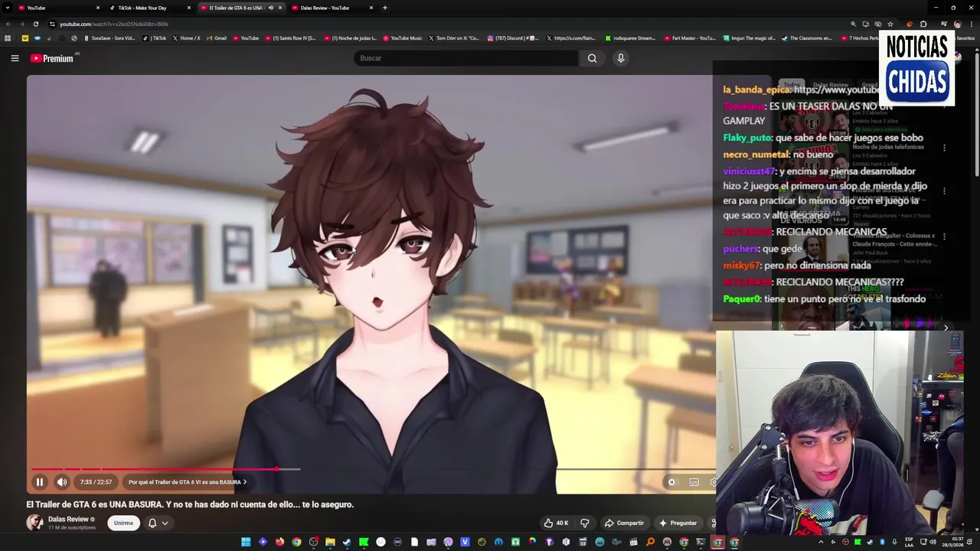Open notification bell subscription dropdown
Image resolution: width=980 pixels, height=551 pixels.
pyautogui.click(x=158, y=523)
